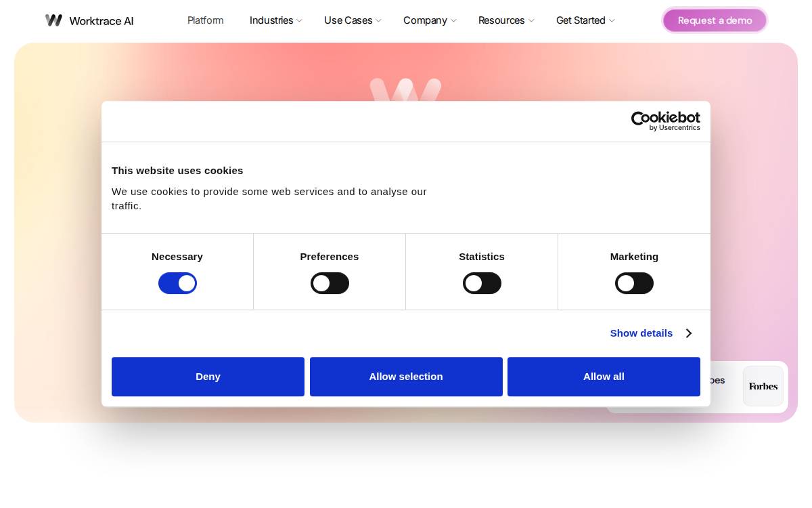Open the Company dropdown menu
Screen dimensions: 812x508
[430, 20]
